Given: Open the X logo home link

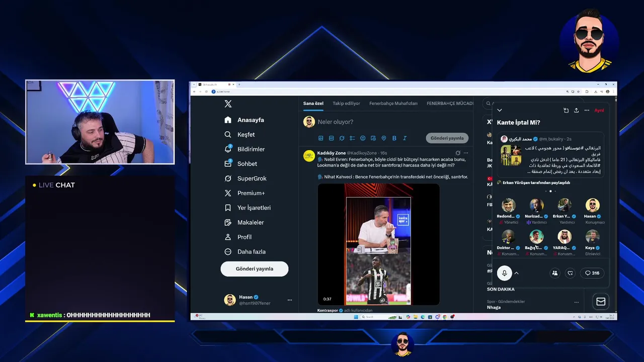Looking at the screenshot, I should coord(228,104).
